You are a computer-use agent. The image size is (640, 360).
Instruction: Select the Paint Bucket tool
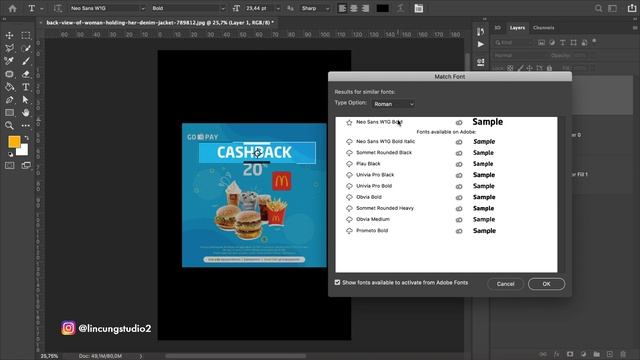click(9, 87)
